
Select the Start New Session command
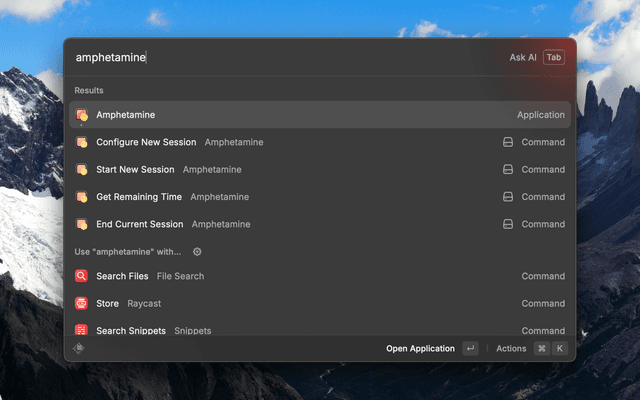(320, 169)
